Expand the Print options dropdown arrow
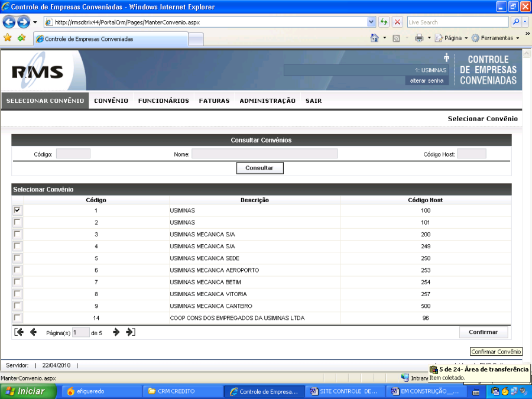 [429, 38]
